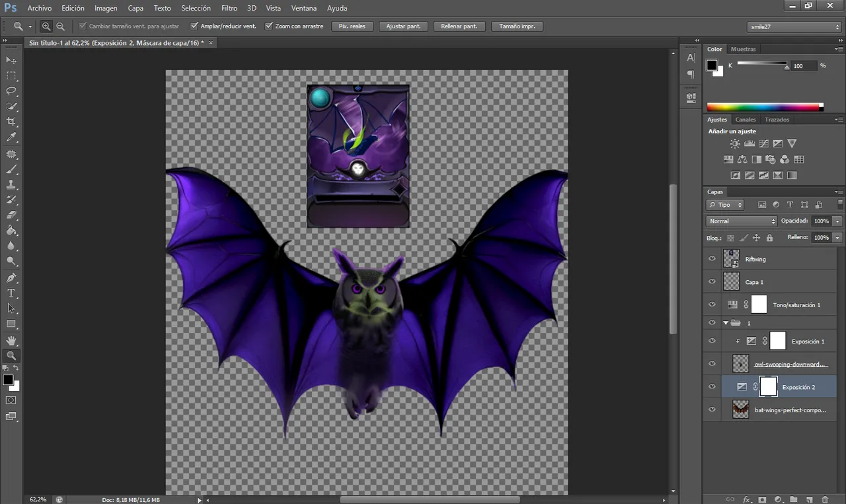Click the layer styles fx icon
This screenshot has width=846, height=504.
747,499
